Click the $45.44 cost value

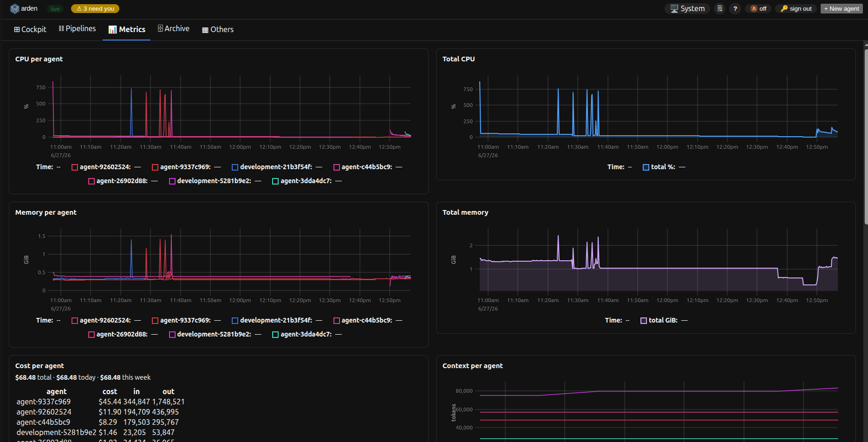point(110,402)
